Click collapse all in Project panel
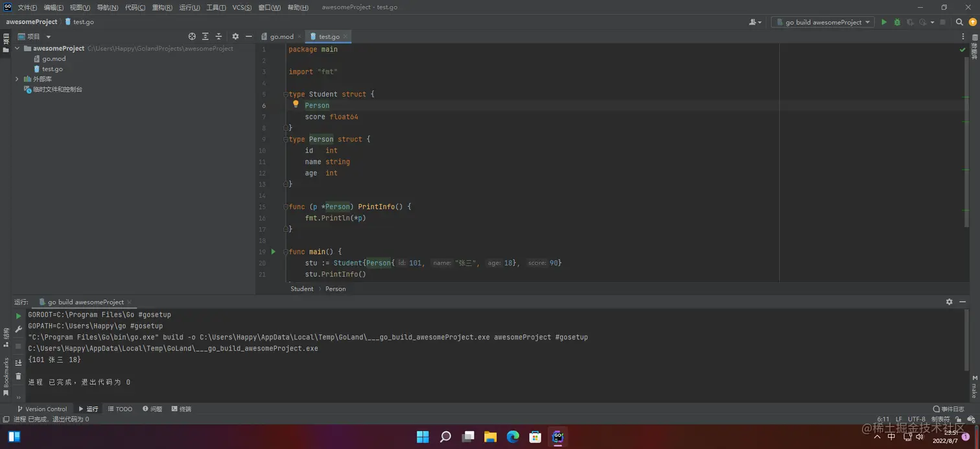This screenshot has height=449, width=980. pyautogui.click(x=218, y=36)
